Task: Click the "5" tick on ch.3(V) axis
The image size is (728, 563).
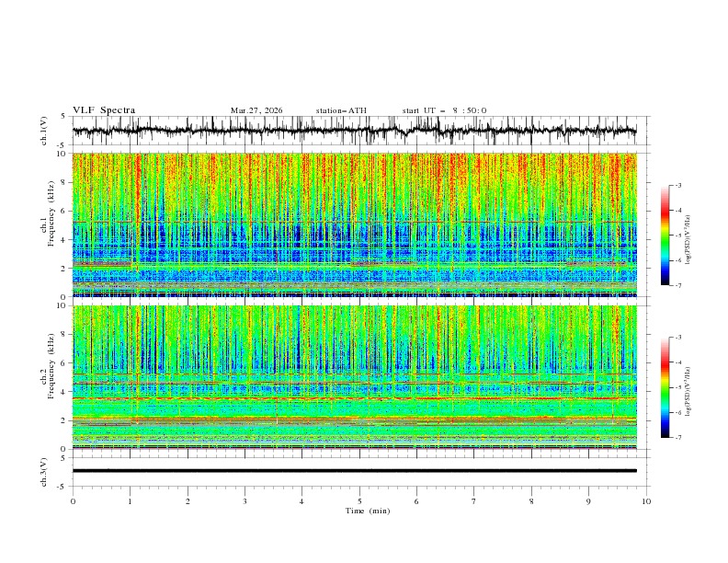Action: (63, 458)
